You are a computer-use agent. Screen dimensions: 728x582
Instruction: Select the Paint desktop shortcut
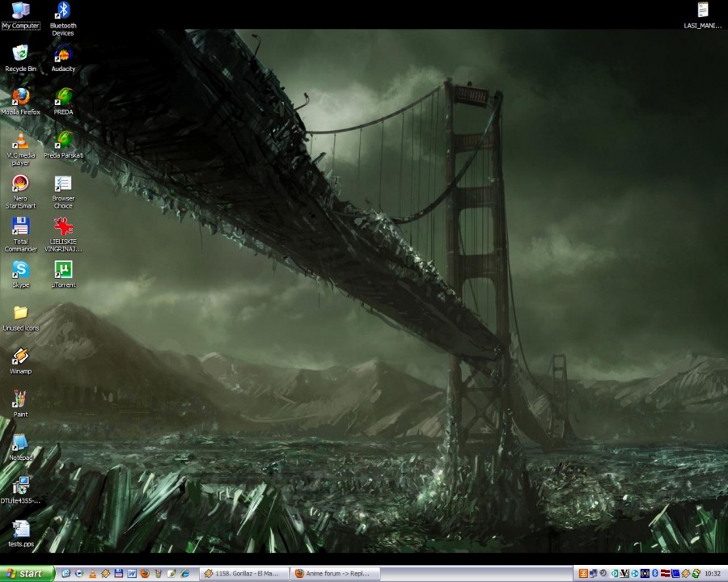[x=20, y=404]
